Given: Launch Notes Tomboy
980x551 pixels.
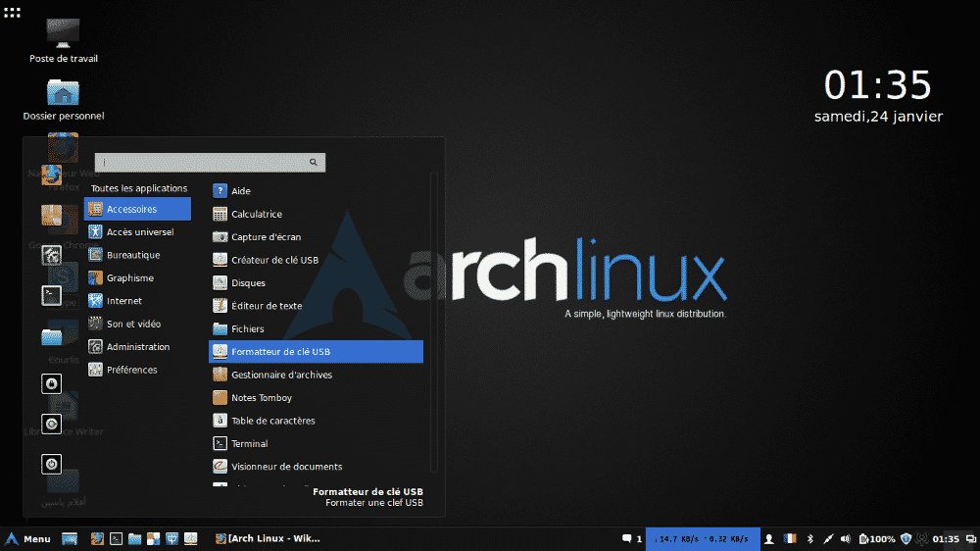Looking at the screenshot, I should 316,398.
